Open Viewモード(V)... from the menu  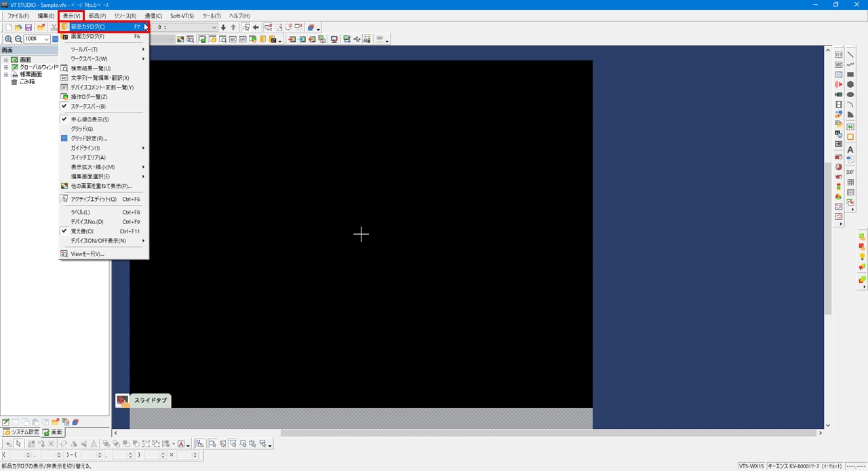pos(87,254)
